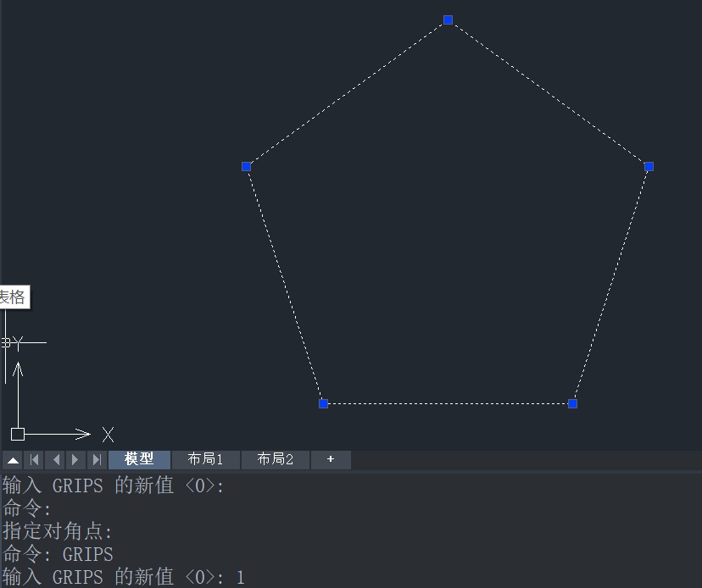Expand the layout list up-arrow button

(13, 459)
